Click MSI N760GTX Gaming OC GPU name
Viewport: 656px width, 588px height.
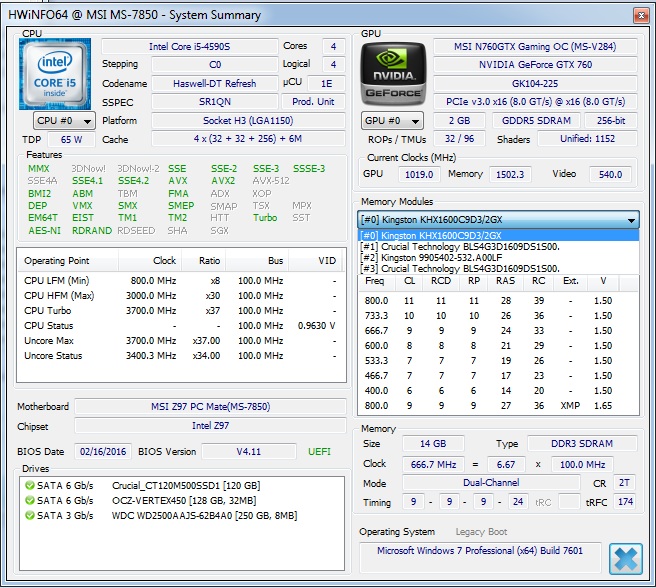coord(535,46)
